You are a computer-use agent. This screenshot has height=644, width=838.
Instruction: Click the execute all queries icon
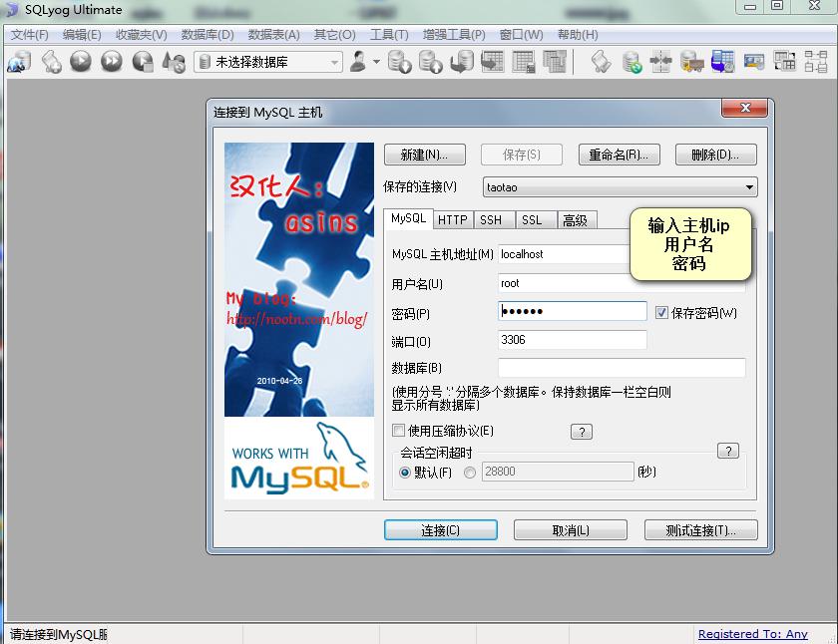(111, 62)
